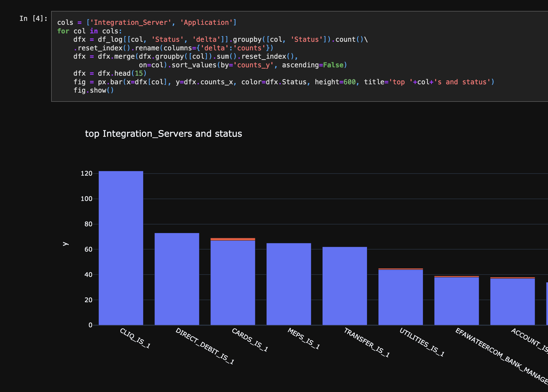The image size is (548, 392).
Task: Click the chart title 'top Integration_Servers and status'
Action: tap(164, 134)
